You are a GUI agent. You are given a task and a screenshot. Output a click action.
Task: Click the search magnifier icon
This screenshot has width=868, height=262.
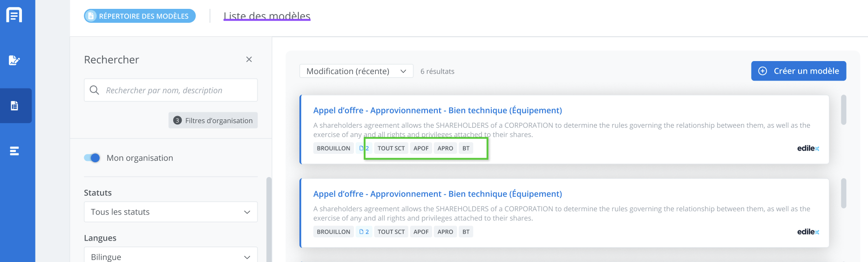click(x=94, y=90)
